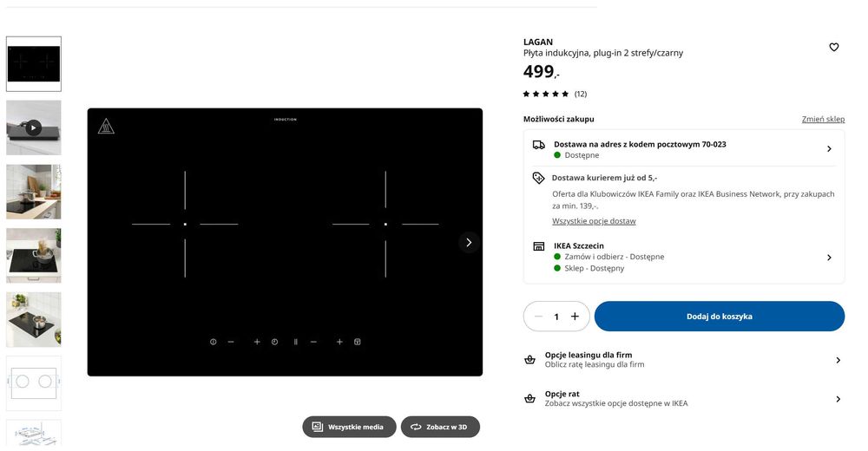Click 'Dostawa kurierem już od 5,-' text
868x451 pixels.
click(x=604, y=178)
